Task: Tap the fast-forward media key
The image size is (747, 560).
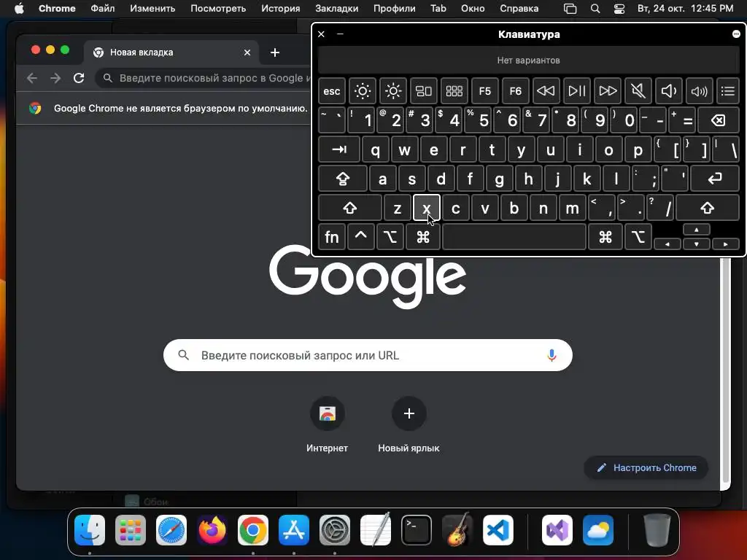Action: coord(608,91)
